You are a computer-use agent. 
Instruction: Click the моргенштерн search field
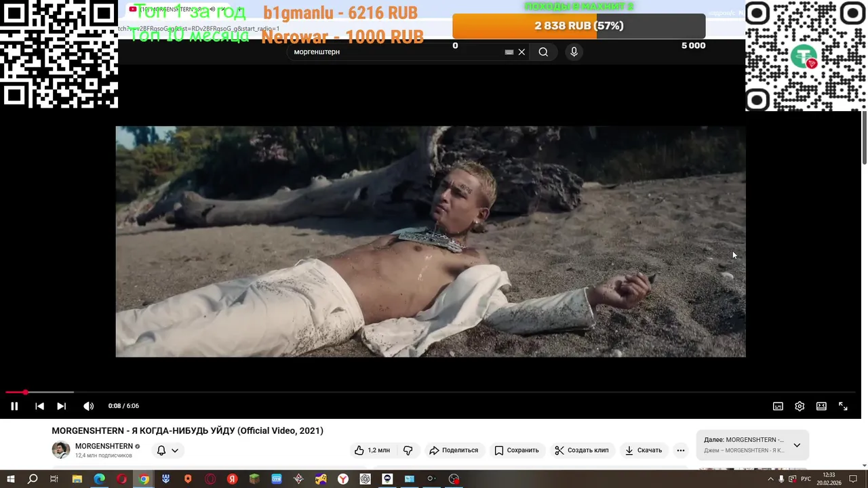click(x=397, y=52)
